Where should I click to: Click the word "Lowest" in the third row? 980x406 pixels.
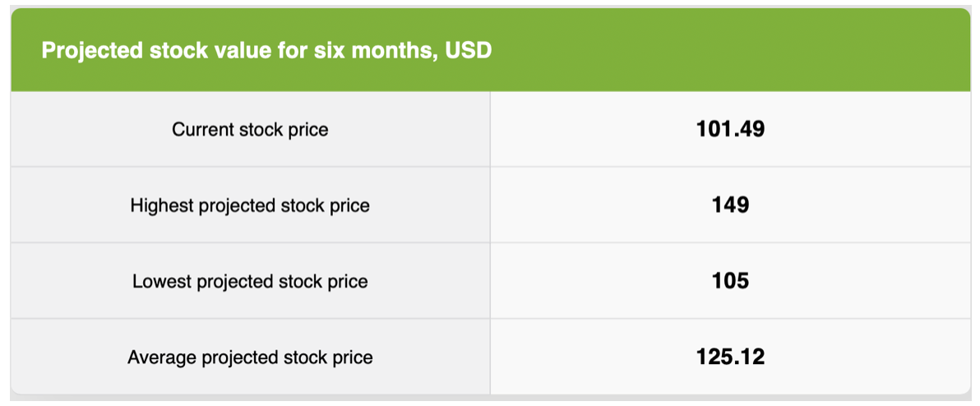point(161,282)
